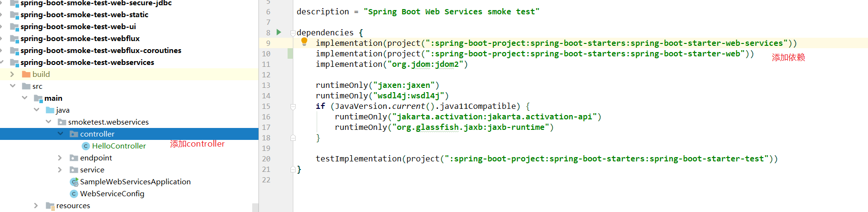The image size is (868, 212).
Task: Select spring-boot-smoke-test-web-ui module
Action: point(78,26)
